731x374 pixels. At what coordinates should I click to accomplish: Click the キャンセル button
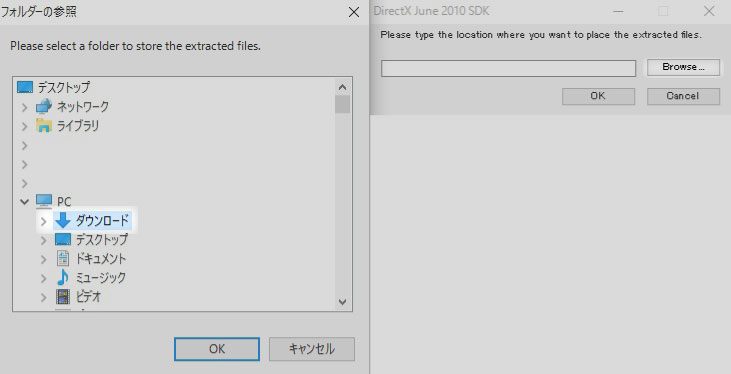tap(312, 349)
